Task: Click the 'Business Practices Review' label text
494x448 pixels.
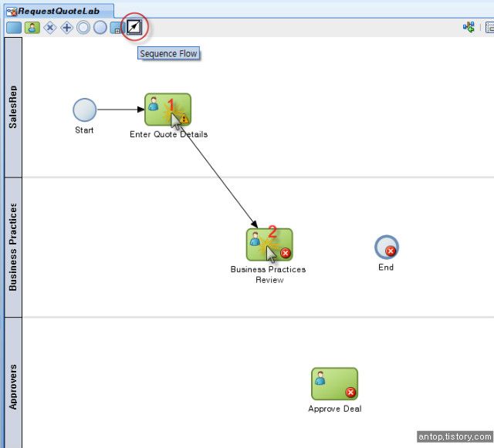Action: pos(268,275)
